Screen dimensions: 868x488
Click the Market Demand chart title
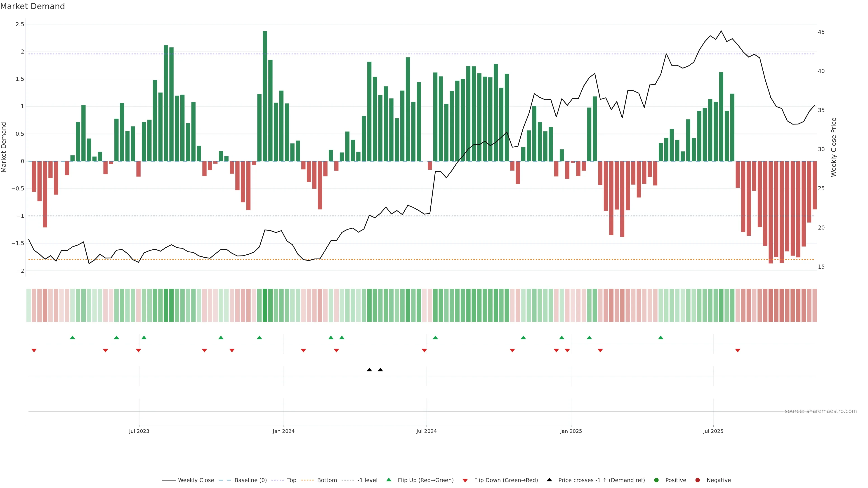pyautogui.click(x=32, y=6)
